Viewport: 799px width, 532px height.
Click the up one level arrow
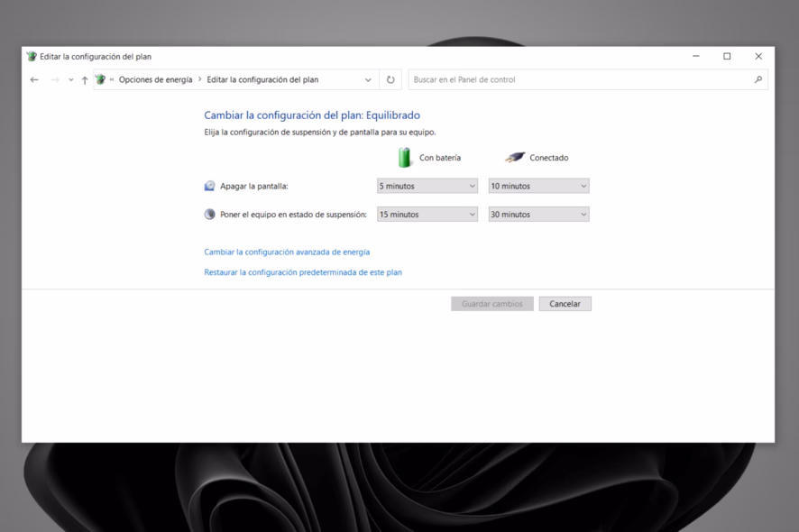[85, 80]
